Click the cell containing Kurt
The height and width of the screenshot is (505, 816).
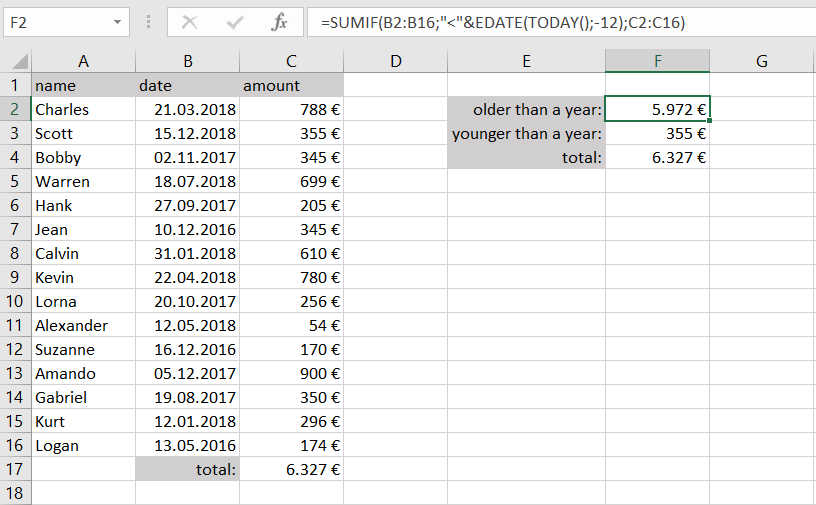click(x=83, y=421)
